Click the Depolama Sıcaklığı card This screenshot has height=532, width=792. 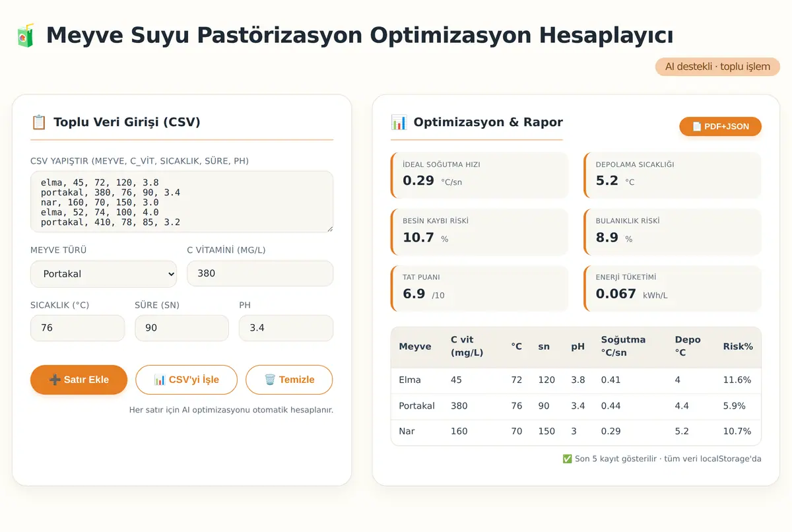673,176
